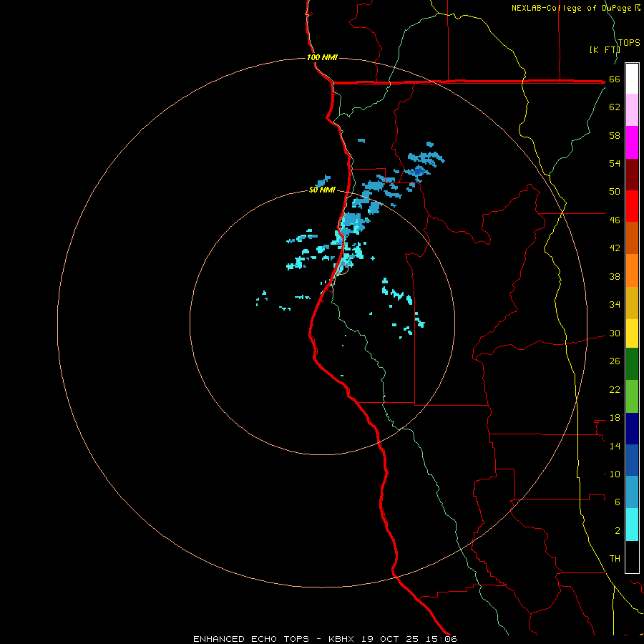Select the dark green legend swatch
Screen dimensions: 644x644
pyautogui.click(x=632, y=364)
